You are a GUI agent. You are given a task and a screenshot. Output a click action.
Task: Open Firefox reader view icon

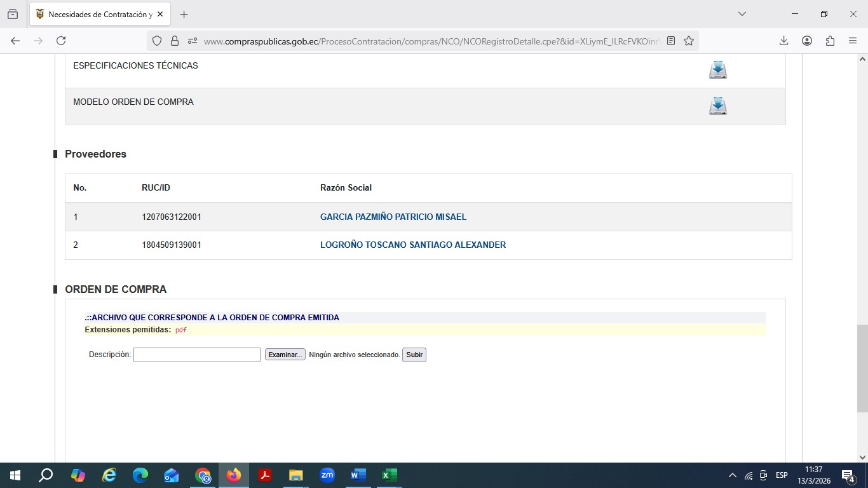tap(671, 41)
